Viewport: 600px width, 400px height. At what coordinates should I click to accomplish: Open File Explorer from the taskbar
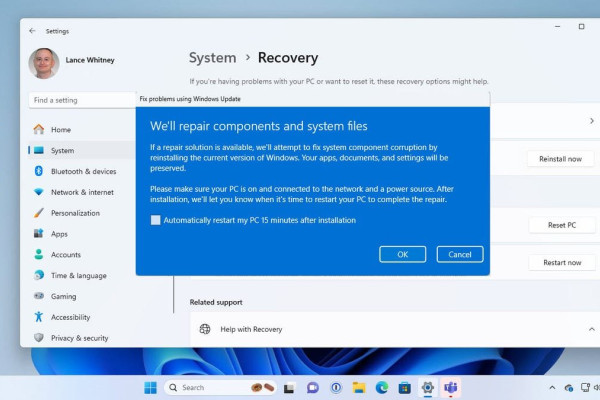click(359, 388)
